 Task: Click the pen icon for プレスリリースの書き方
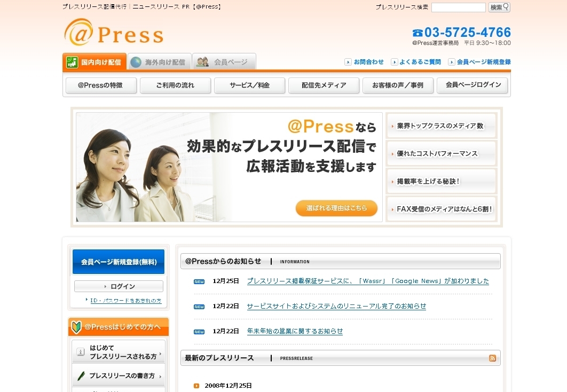pyautogui.click(x=81, y=375)
